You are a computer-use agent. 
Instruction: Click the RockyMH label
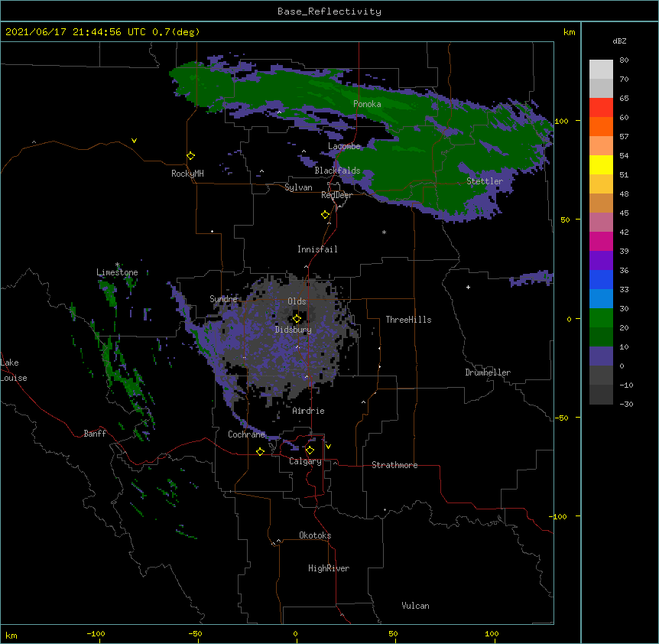pos(187,174)
